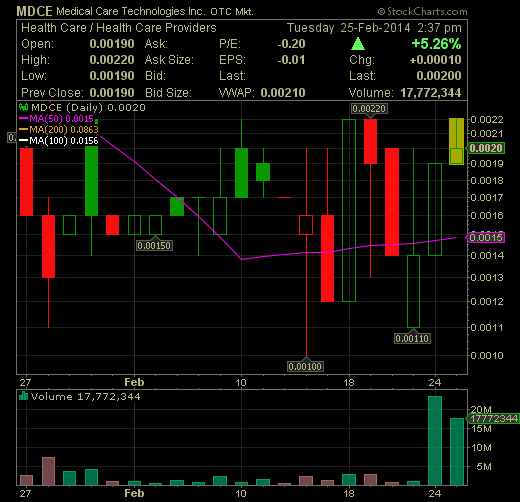Click the 0.00150 low price callout
520x502 pixels.
tap(154, 246)
